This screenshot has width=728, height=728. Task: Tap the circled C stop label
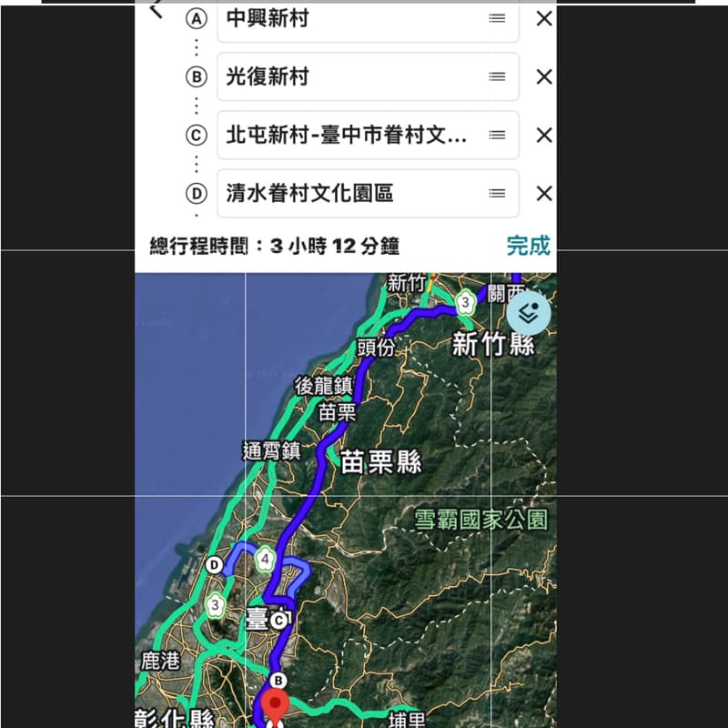197,135
